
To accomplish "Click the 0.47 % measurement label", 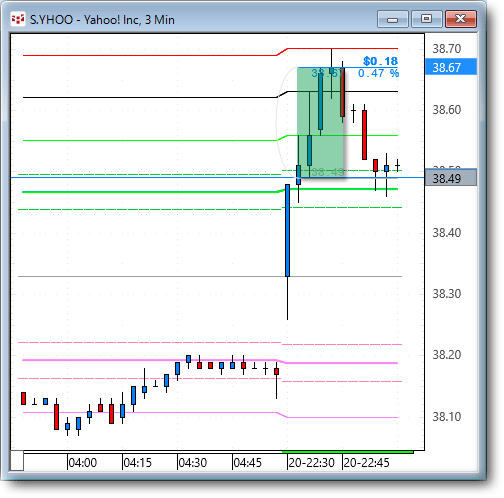I will point(378,73).
